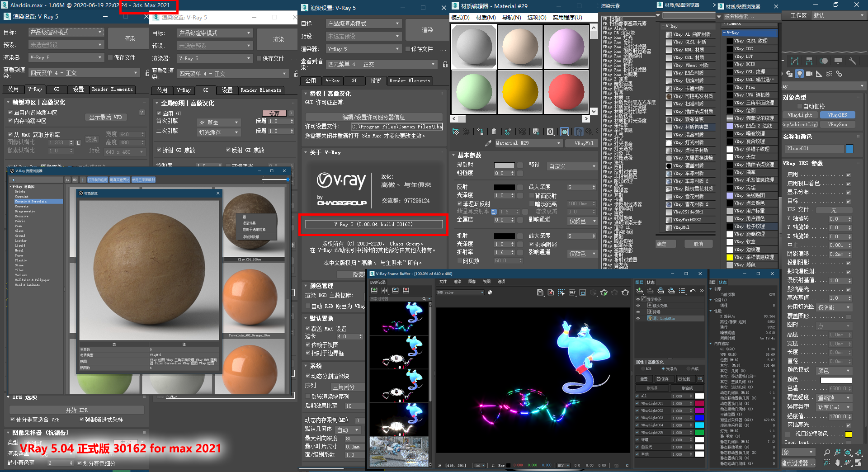
Task: Open the 材质(M) menu in Material Editor
Action: point(486,17)
